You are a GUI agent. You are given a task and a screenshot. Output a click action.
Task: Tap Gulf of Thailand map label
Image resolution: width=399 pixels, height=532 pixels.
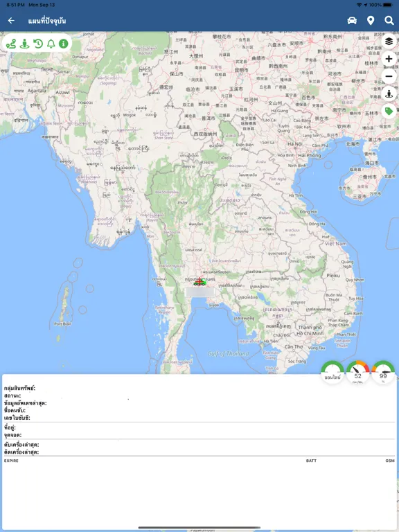pos(228,354)
